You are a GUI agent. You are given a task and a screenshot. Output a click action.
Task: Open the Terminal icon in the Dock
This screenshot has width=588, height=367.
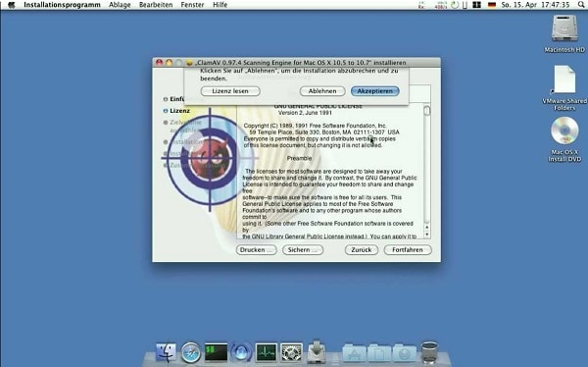click(216, 352)
